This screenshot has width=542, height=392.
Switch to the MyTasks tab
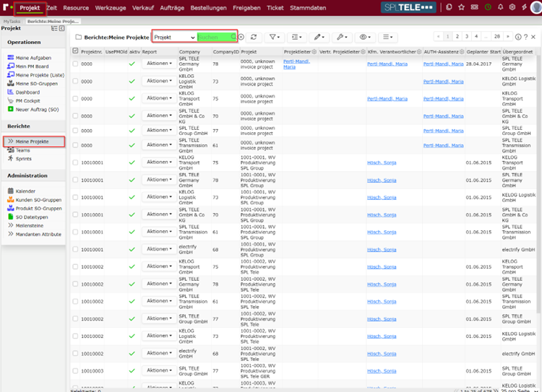(x=12, y=22)
